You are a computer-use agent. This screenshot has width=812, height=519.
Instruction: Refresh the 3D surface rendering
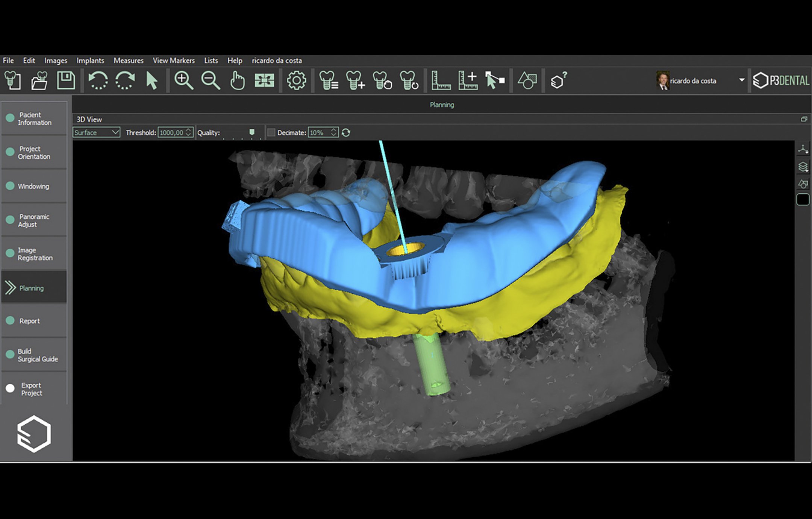point(346,132)
